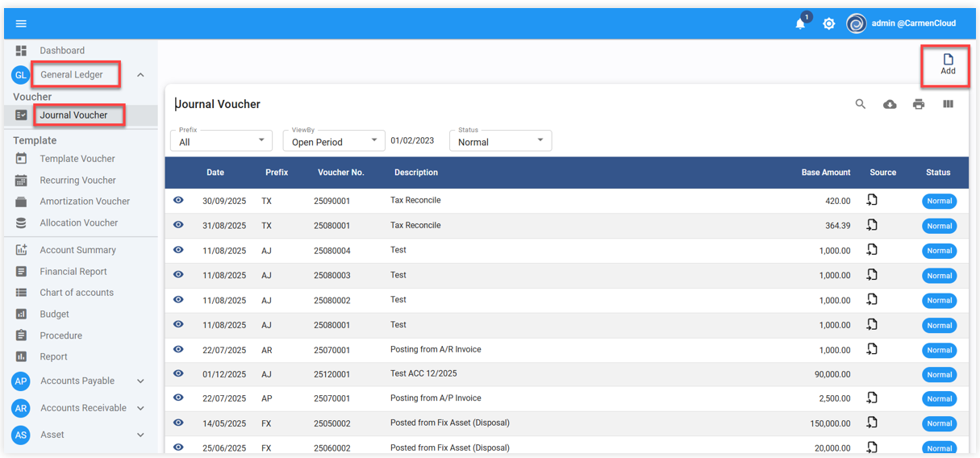The height and width of the screenshot is (458, 980).
Task: Open the Prefix dropdown
Action: (x=221, y=141)
